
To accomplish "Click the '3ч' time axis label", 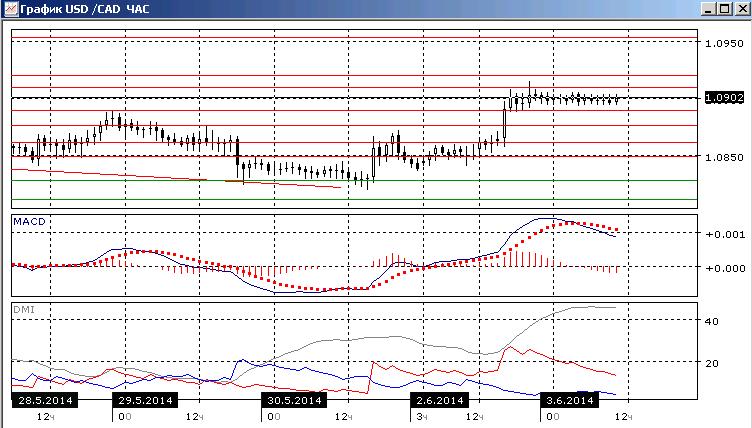I will click(x=422, y=416).
